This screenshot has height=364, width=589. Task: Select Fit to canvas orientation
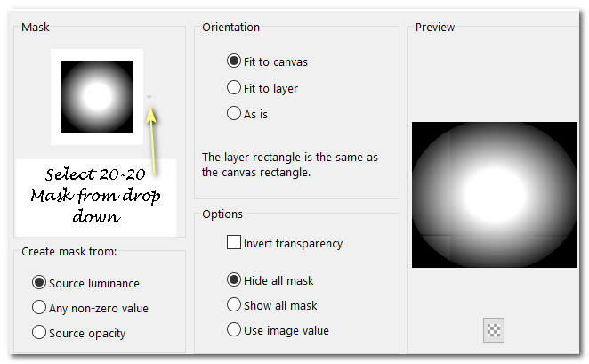pos(234,61)
